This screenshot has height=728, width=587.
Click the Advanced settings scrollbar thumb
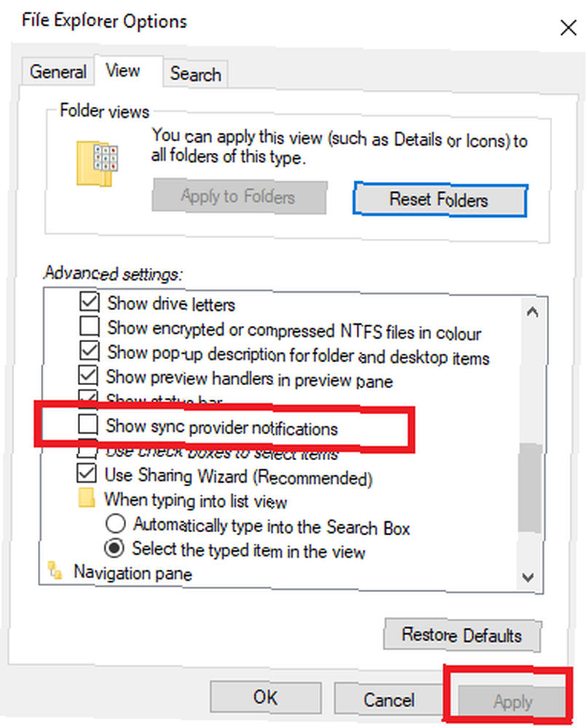[530, 488]
